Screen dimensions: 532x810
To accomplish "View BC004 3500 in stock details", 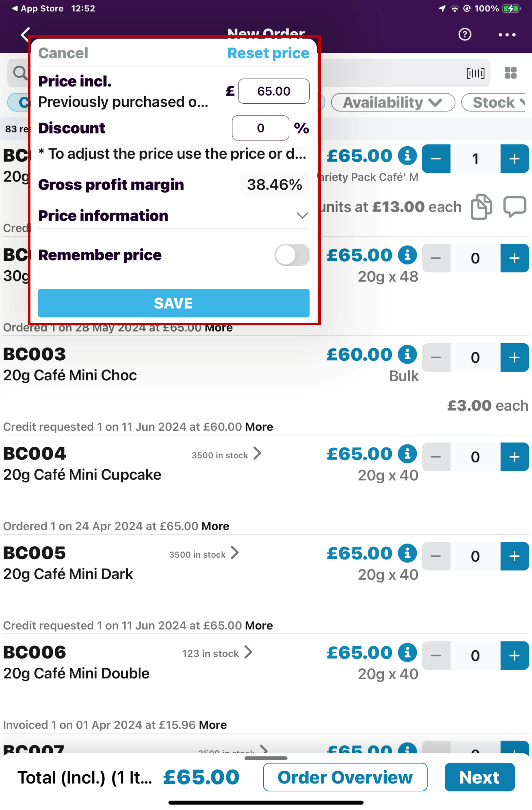I will (226, 454).
